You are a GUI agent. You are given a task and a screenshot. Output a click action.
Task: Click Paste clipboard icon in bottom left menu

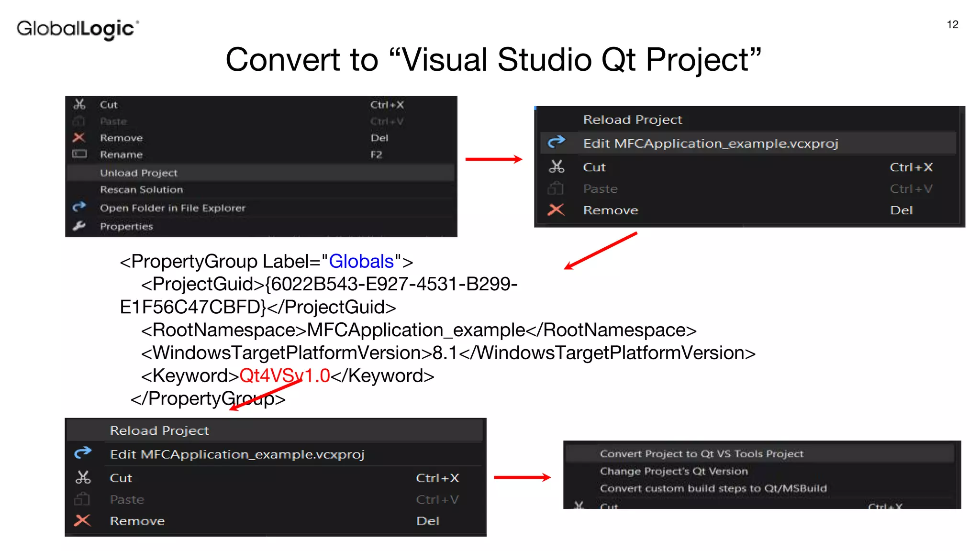pos(82,499)
